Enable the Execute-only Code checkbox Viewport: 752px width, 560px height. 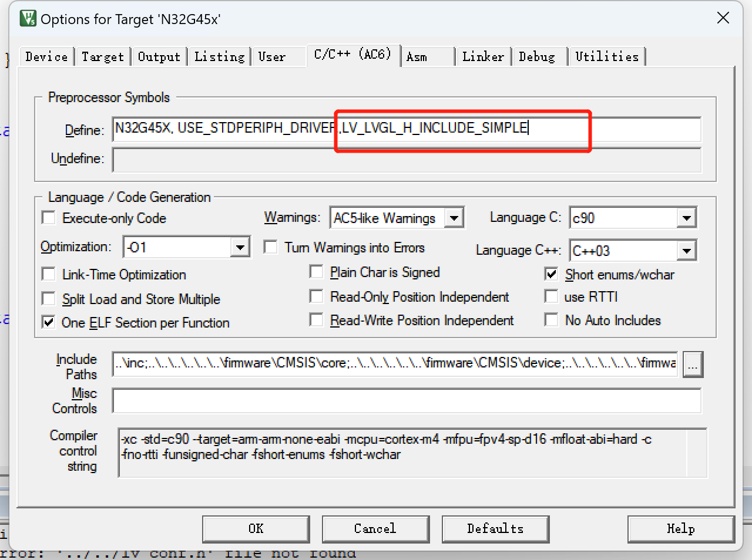49,218
